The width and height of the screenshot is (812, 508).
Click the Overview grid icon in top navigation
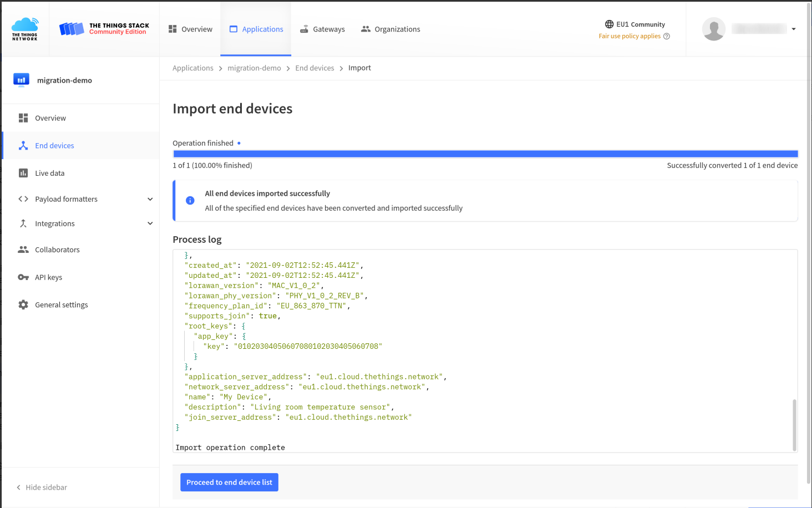172,29
